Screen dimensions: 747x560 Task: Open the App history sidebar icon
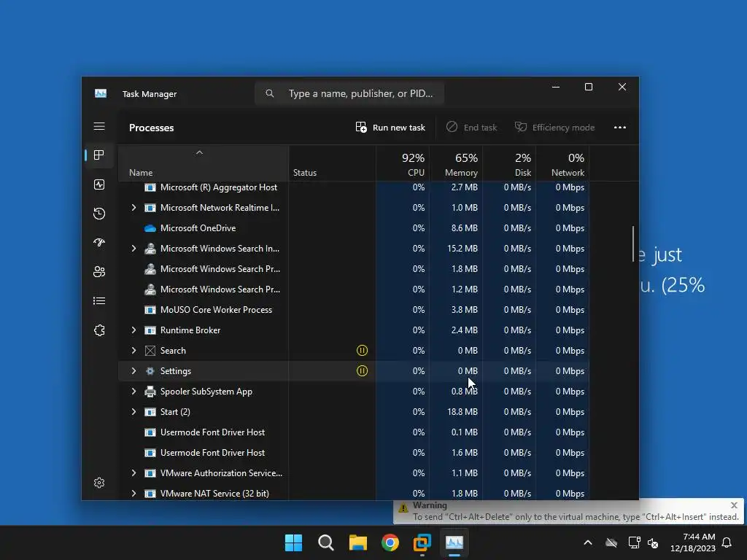(x=99, y=214)
